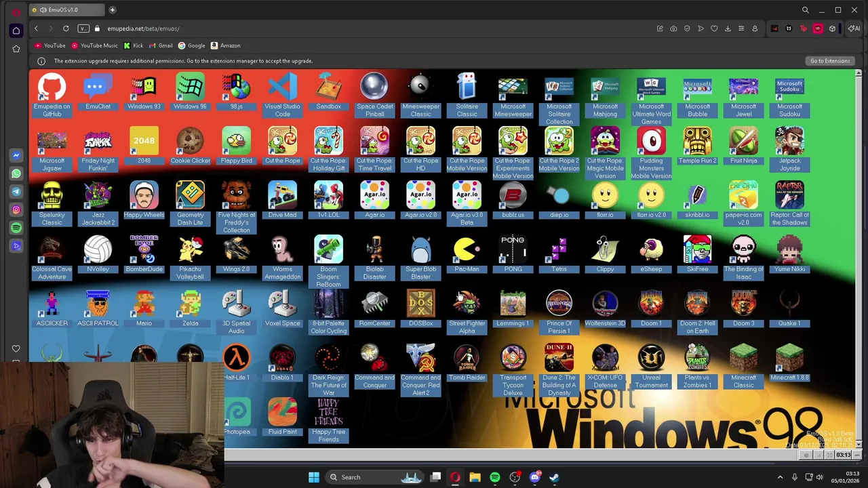Open browser sidebar WhatsApp icon
868x488 pixels.
point(16,174)
